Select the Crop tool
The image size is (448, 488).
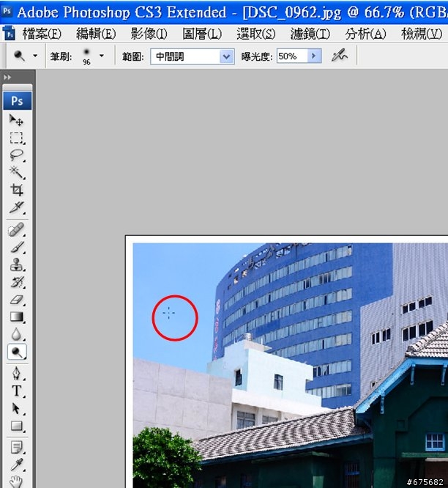(16, 190)
